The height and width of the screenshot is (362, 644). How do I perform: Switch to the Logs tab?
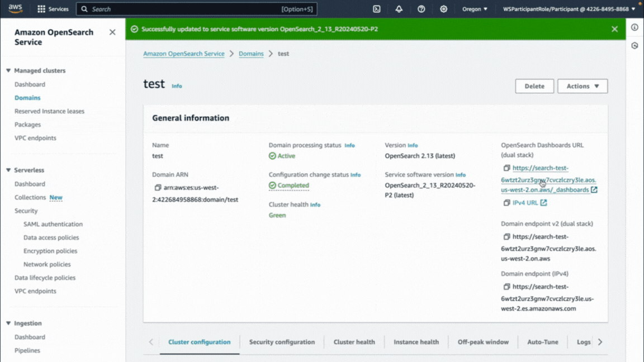tap(583, 342)
